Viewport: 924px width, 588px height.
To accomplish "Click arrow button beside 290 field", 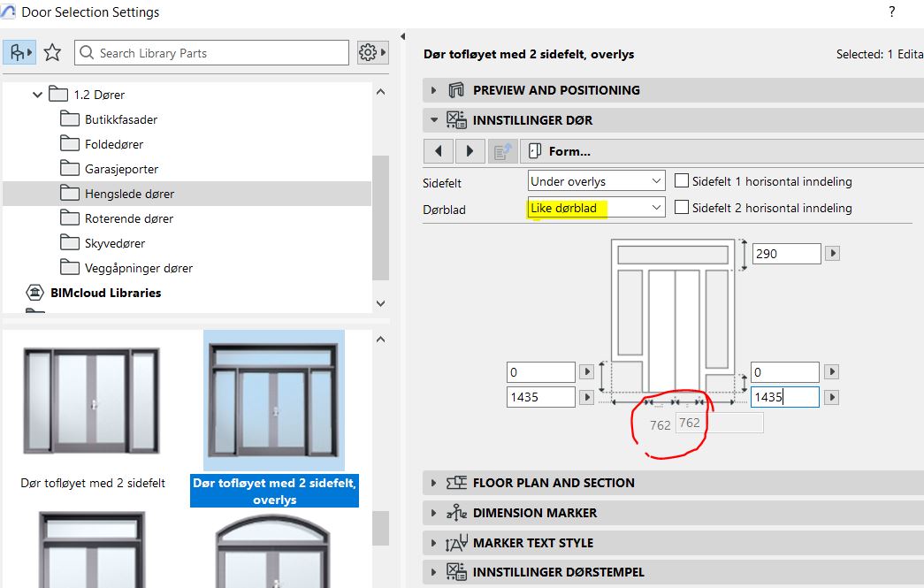I will point(832,254).
